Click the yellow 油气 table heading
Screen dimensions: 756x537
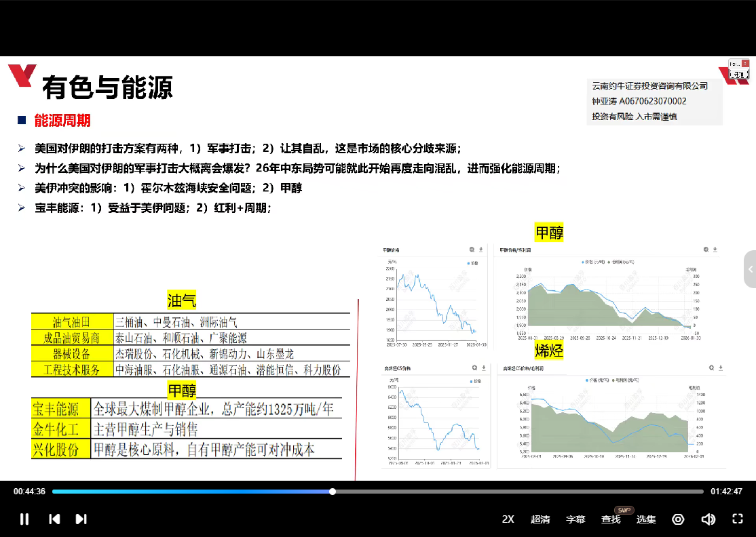pos(182,300)
